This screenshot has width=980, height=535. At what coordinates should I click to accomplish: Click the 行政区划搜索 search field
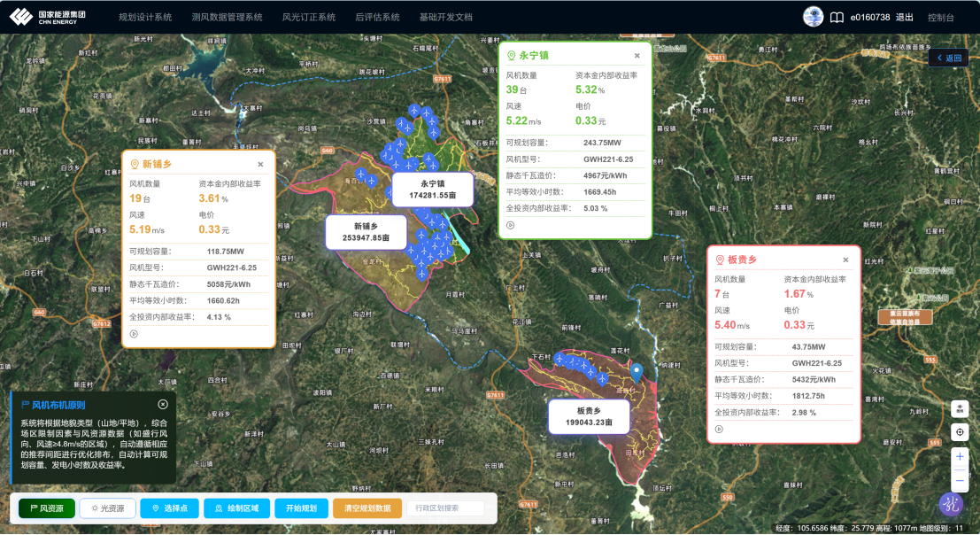pyautogui.click(x=445, y=508)
